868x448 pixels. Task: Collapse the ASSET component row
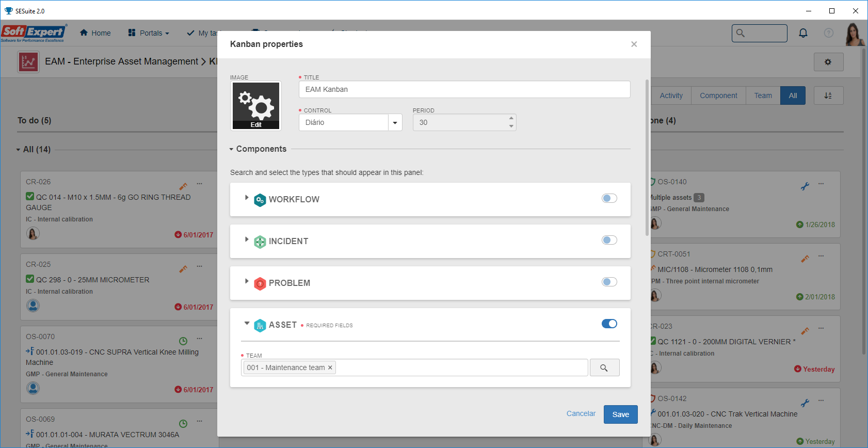pyautogui.click(x=247, y=324)
